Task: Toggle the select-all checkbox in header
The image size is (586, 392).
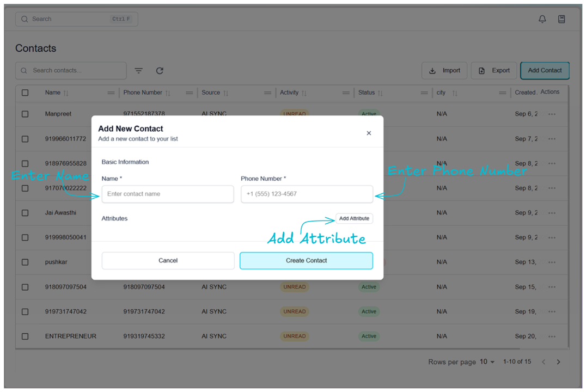Action: click(25, 93)
